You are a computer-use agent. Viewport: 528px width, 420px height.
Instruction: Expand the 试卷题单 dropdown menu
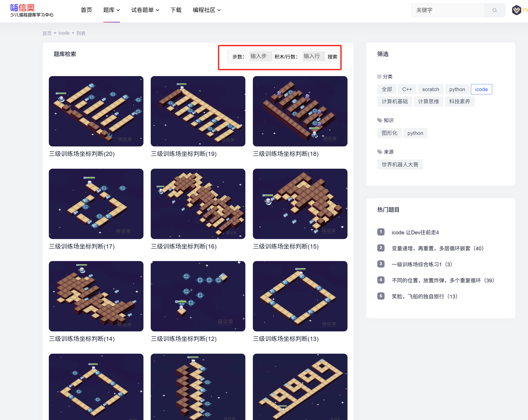point(145,10)
